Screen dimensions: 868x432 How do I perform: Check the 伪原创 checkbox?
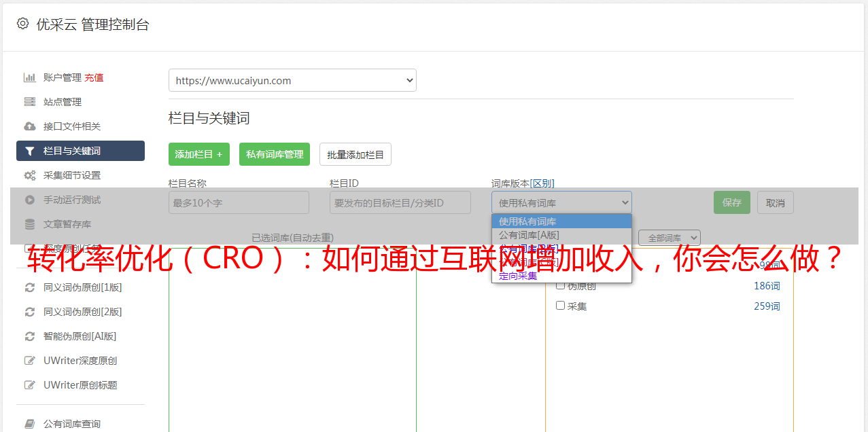point(561,286)
